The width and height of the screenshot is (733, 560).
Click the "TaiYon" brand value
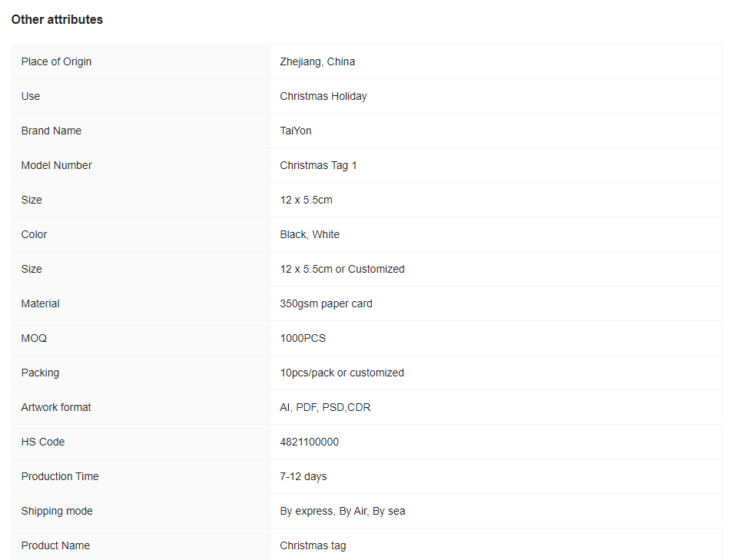tap(296, 131)
